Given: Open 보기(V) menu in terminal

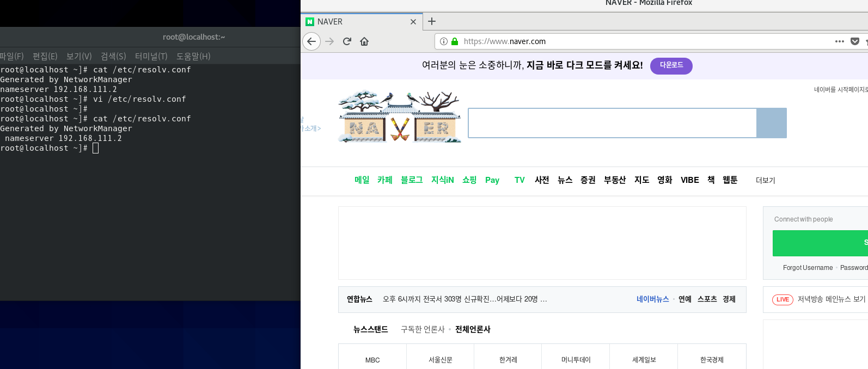Looking at the screenshot, I should point(79,56).
